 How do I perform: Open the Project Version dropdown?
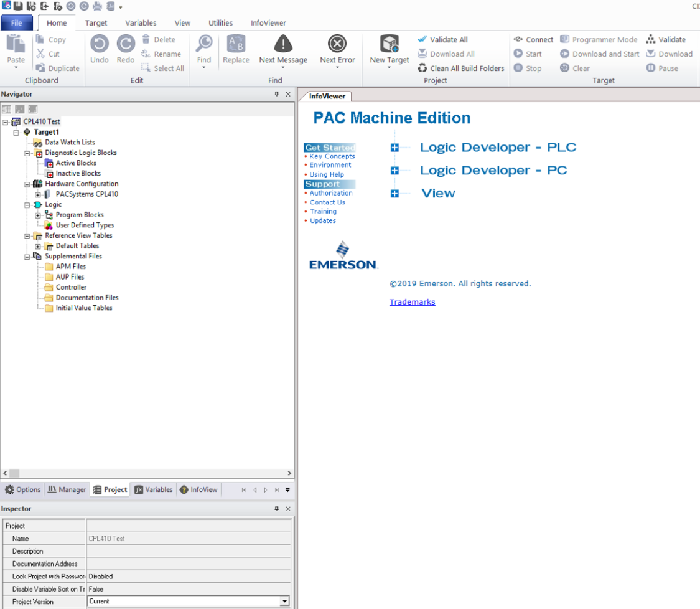(284, 602)
